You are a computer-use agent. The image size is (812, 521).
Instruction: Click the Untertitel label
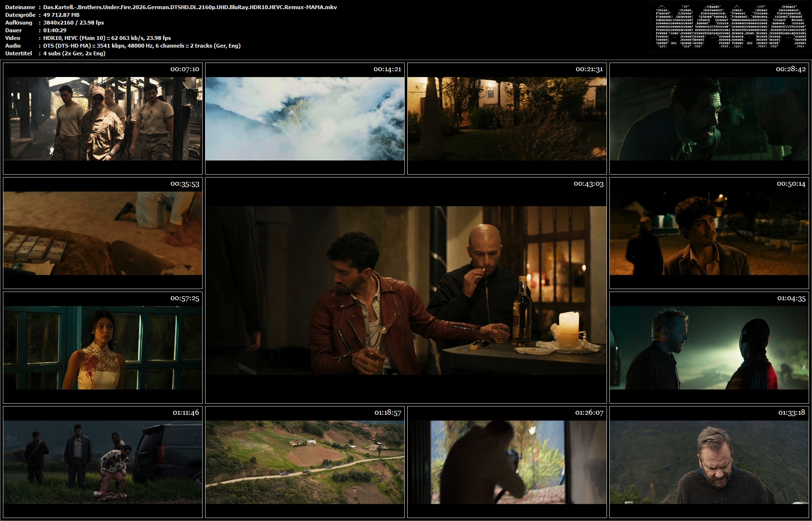click(19, 53)
